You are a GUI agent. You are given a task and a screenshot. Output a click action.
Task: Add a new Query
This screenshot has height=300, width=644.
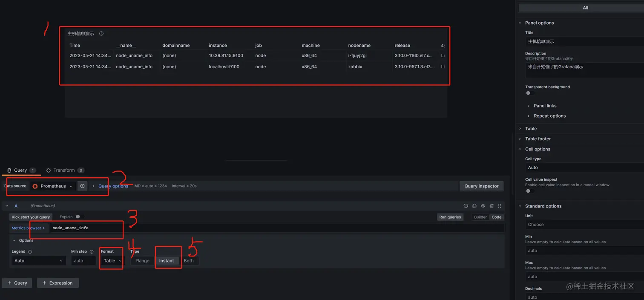point(17,283)
